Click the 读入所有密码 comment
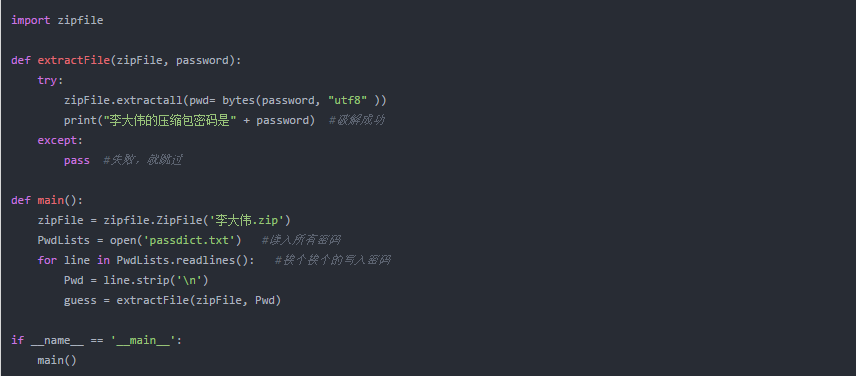Screen dimensions: 856x376 coord(302,240)
